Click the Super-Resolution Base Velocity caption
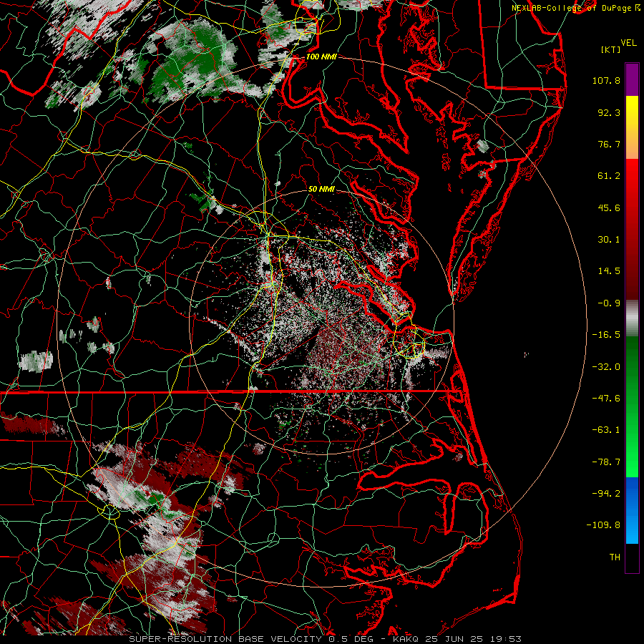The width and height of the screenshot is (644, 644). pyautogui.click(x=325, y=639)
